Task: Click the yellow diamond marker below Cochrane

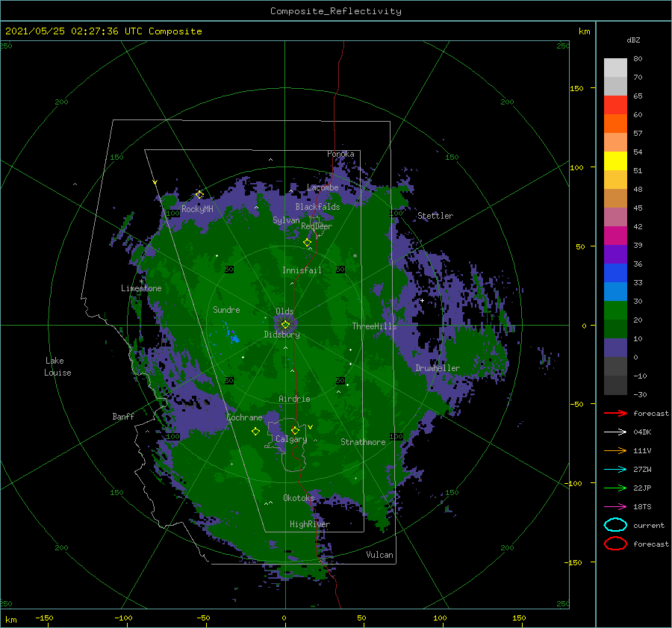Action: [x=255, y=432]
